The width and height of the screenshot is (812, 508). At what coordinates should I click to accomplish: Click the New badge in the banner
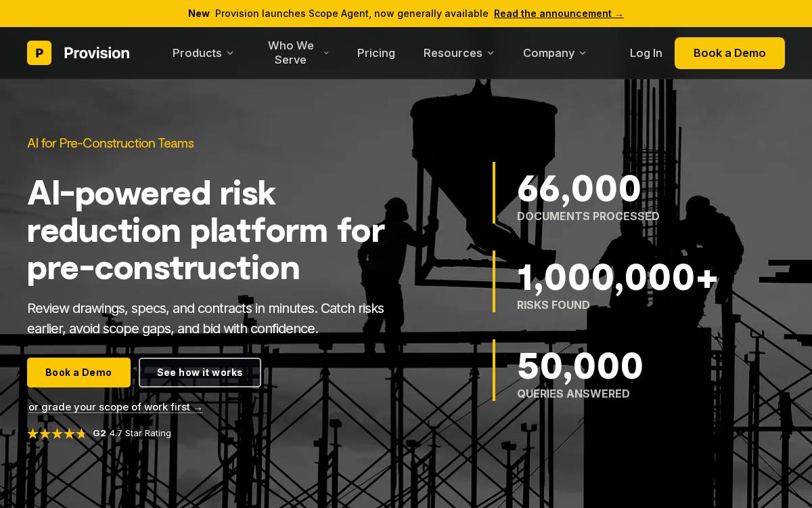tap(199, 14)
